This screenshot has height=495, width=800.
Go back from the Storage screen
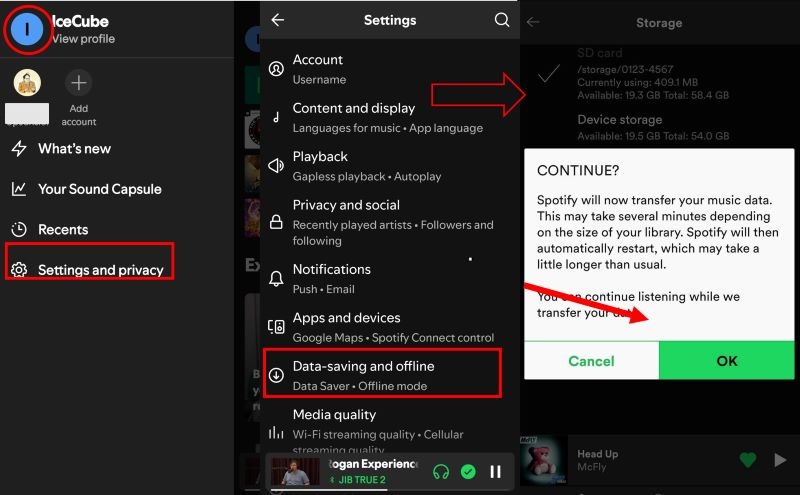click(533, 22)
